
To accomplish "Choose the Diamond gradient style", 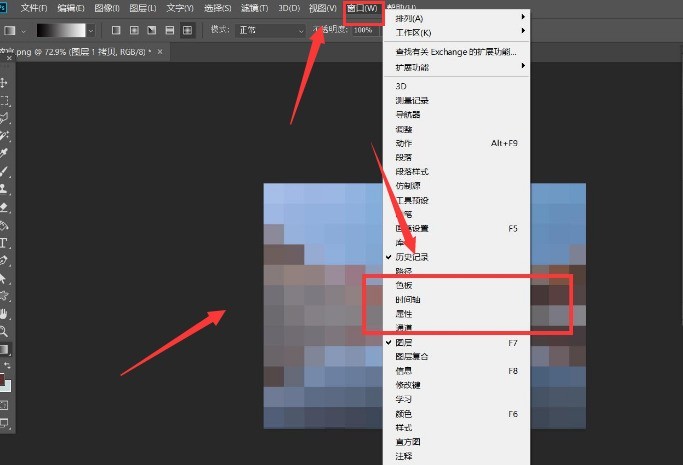I will tap(187, 30).
